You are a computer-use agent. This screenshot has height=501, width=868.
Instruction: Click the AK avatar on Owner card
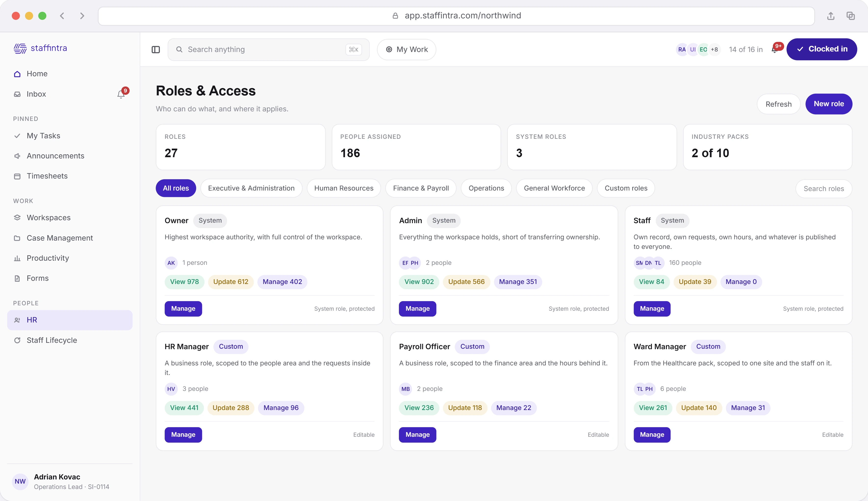pyautogui.click(x=171, y=263)
